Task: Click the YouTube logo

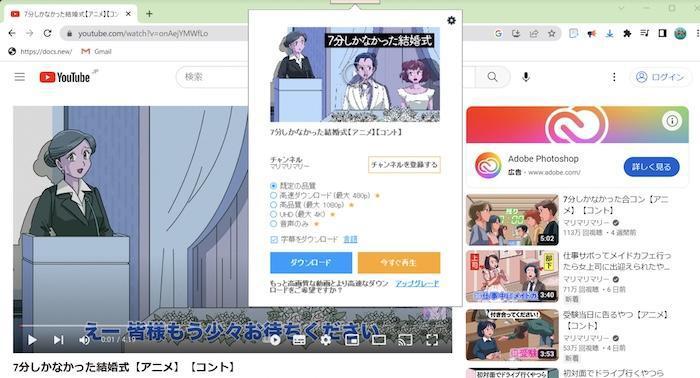Action: (x=65, y=77)
